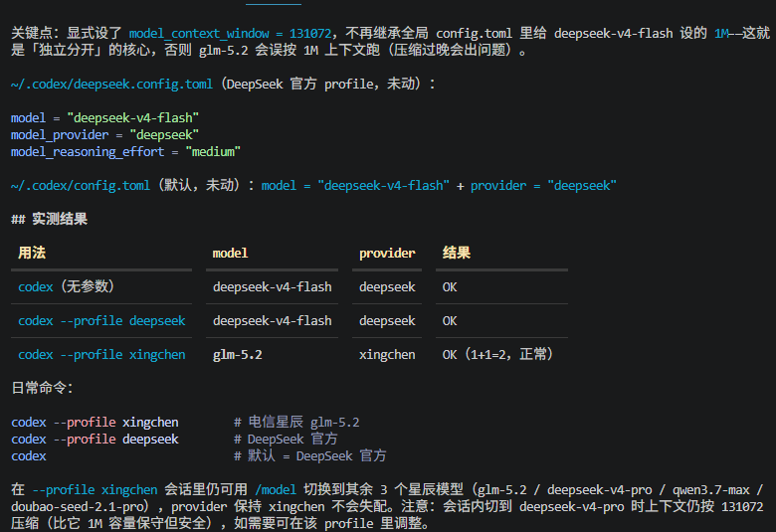This screenshot has height=532, width=776.
Task: Click the code line codex --profile xingchen
Action: (x=95, y=423)
